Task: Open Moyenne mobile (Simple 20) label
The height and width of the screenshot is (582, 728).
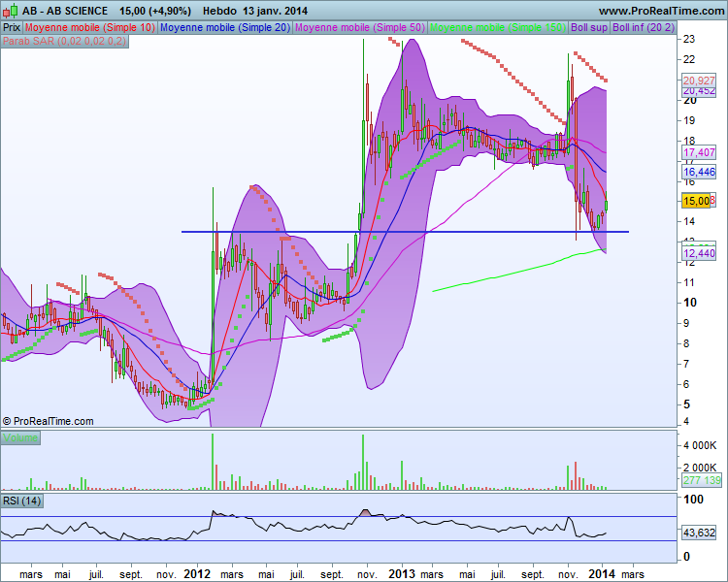Action: click(225, 27)
